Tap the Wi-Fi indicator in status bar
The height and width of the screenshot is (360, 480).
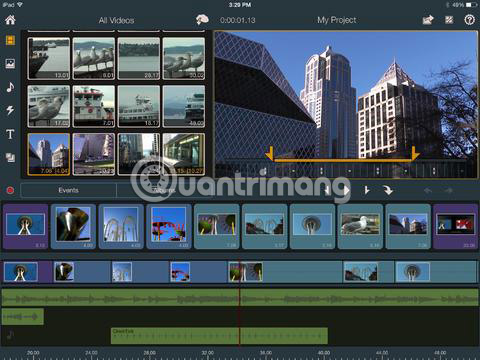(20, 5)
